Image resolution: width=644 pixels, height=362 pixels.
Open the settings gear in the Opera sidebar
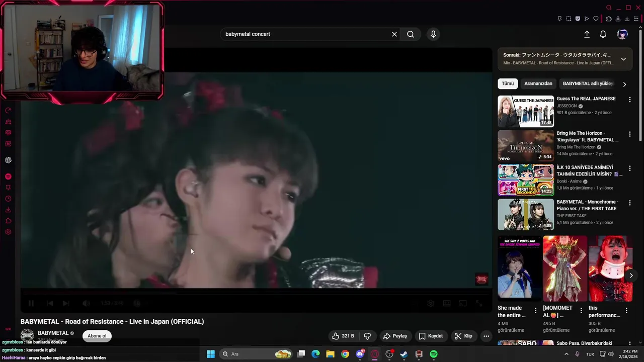[8, 232]
